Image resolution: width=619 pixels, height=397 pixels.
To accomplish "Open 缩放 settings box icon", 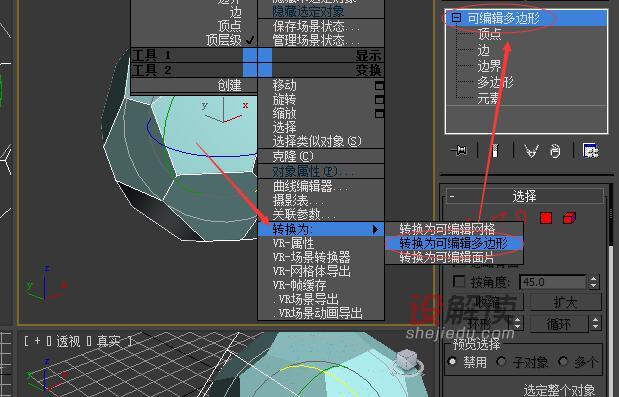I will click(x=379, y=114).
